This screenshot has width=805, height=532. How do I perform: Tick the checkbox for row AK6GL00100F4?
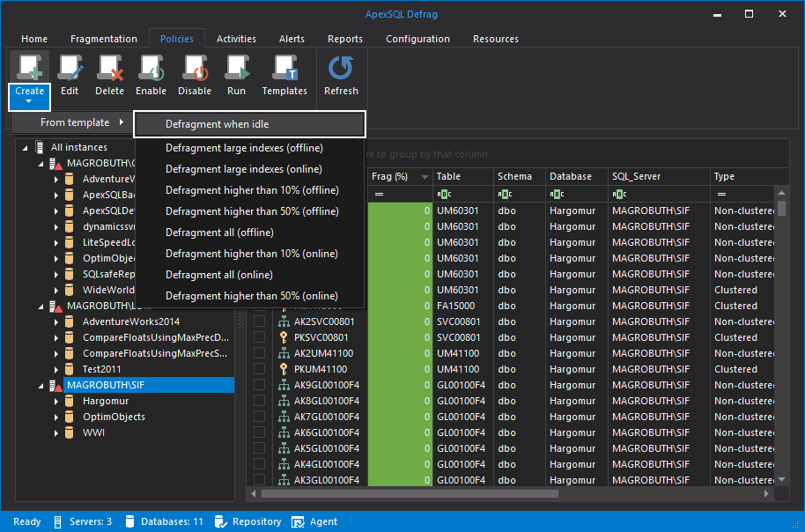(259, 432)
